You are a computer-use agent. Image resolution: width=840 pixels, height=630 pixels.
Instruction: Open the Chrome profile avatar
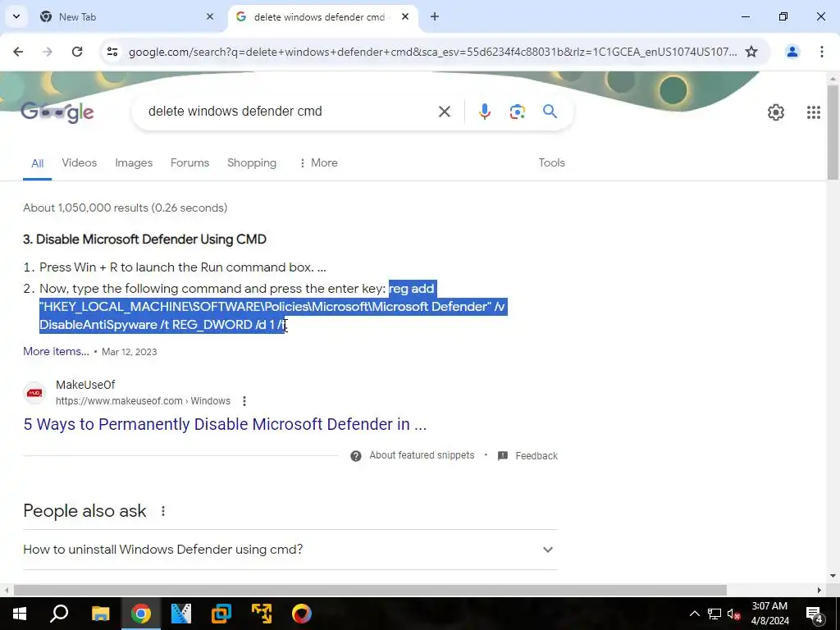pyautogui.click(x=792, y=52)
